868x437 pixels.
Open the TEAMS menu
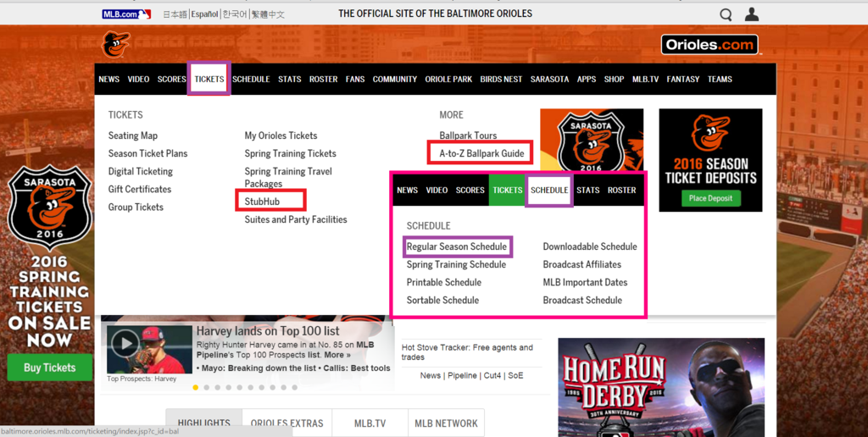pyautogui.click(x=720, y=79)
